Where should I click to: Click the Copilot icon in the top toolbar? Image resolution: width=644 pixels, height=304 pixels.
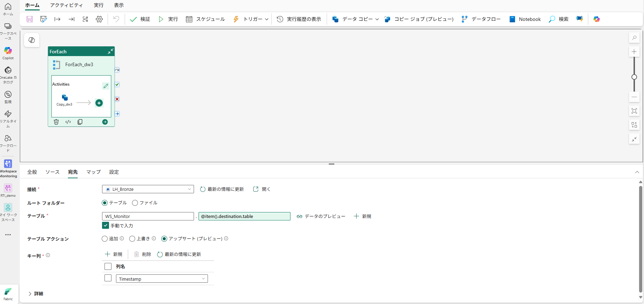point(597,19)
